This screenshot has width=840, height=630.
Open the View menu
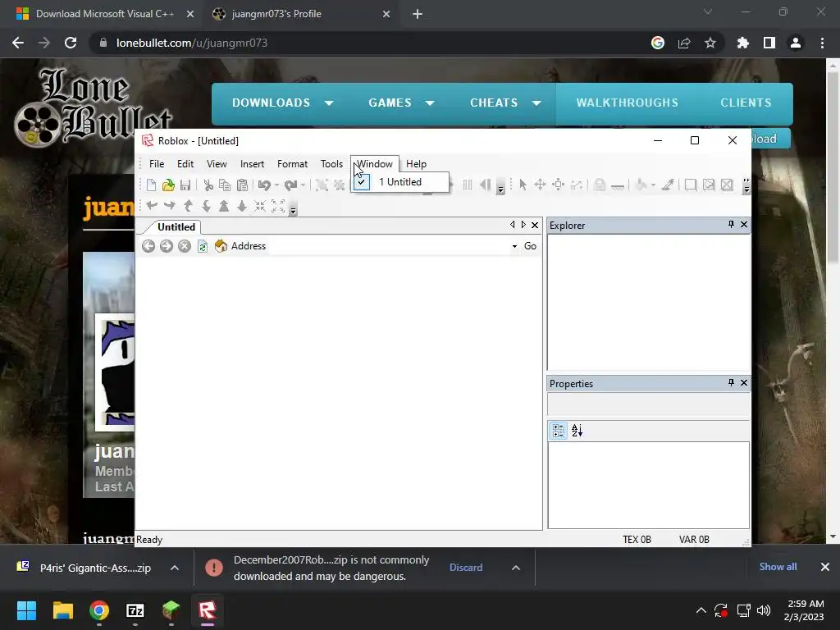pos(217,164)
